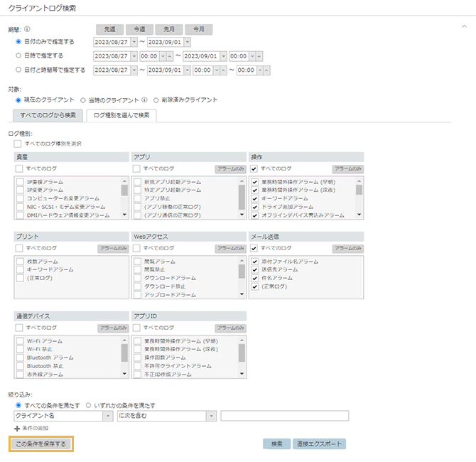Uncheck 添付ファイル名アラーム checkbox
Screen dimensions: 476x462
click(x=255, y=262)
